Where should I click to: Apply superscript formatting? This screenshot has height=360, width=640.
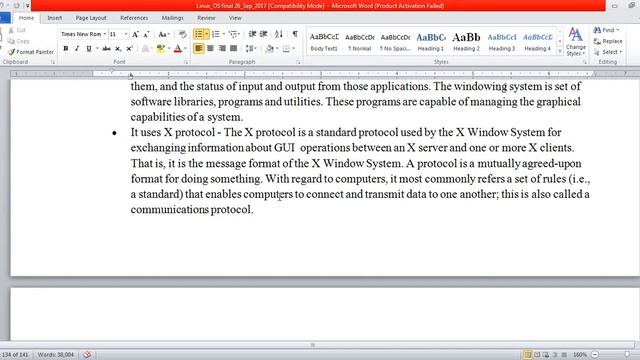pos(129,49)
